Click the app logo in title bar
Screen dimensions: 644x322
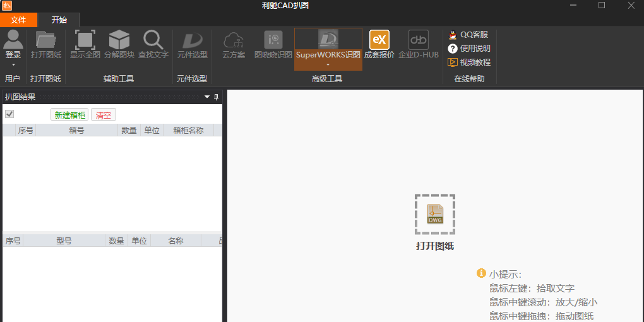click(x=7, y=5)
